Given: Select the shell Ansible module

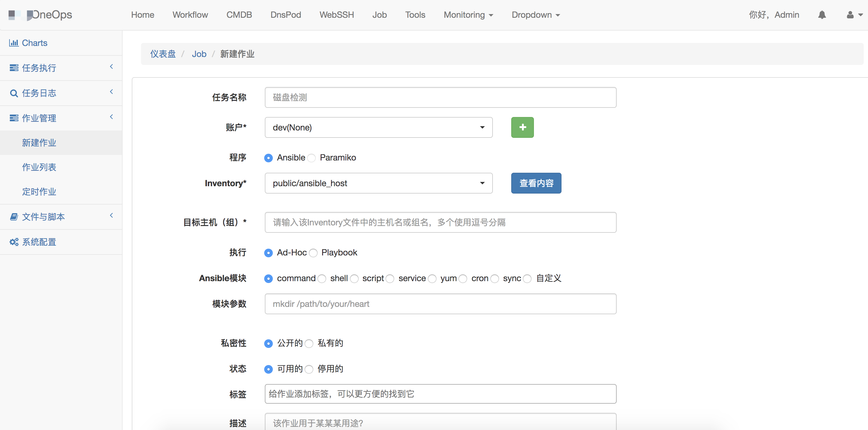Looking at the screenshot, I should 322,279.
